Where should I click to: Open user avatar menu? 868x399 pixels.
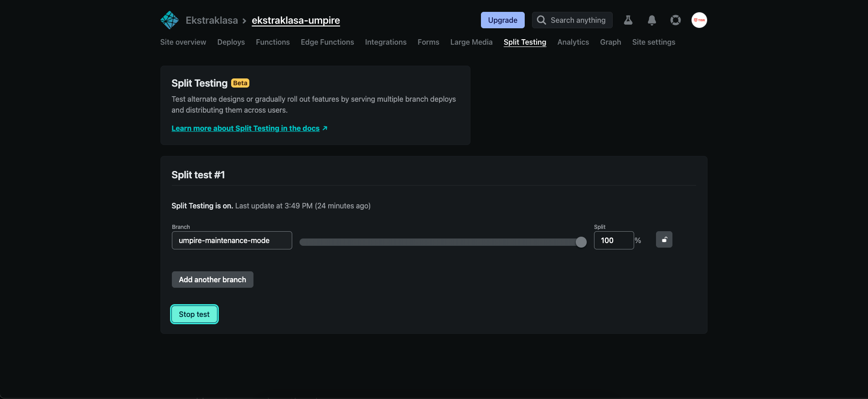[x=699, y=20]
